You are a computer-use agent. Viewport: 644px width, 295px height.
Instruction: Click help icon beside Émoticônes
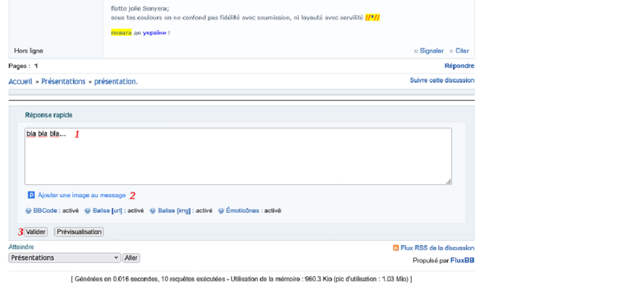pyautogui.click(x=221, y=211)
